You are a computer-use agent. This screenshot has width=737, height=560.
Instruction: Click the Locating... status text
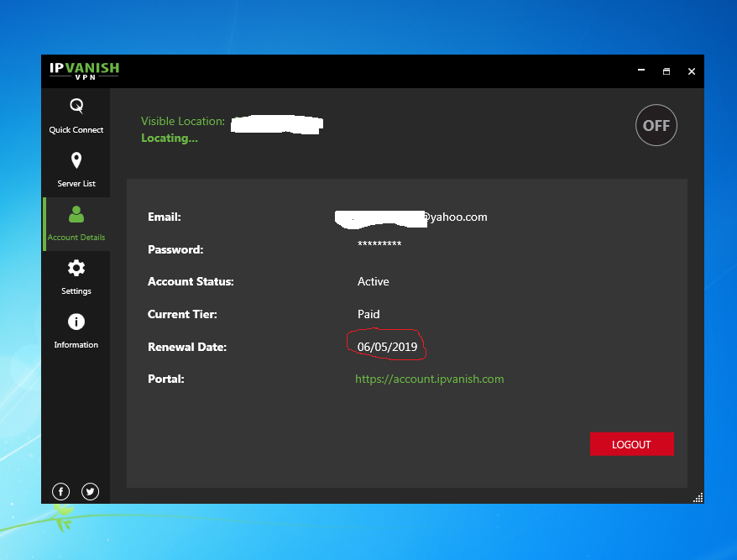point(170,139)
